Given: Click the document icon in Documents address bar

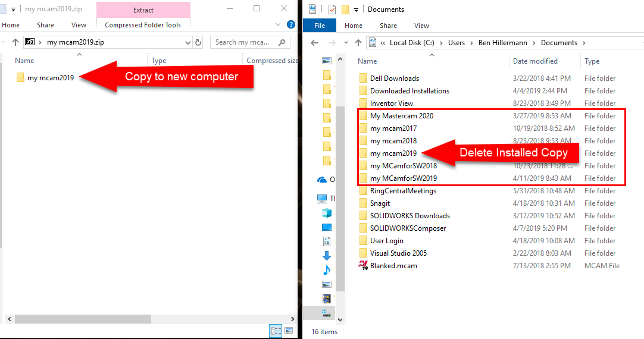Looking at the screenshot, I should 373,43.
